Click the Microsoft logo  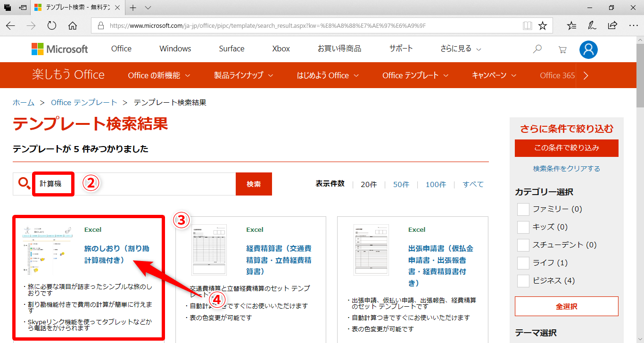click(60, 49)
